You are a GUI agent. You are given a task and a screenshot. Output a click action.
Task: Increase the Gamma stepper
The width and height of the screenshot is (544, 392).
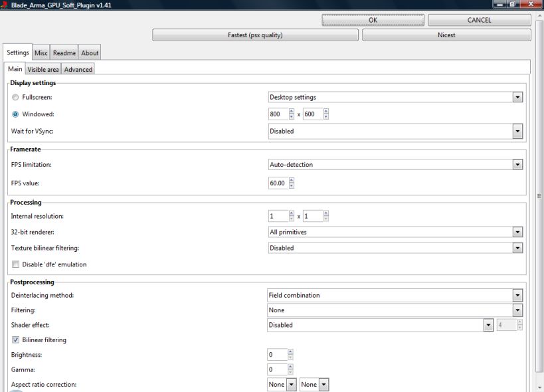pos(290,367)
